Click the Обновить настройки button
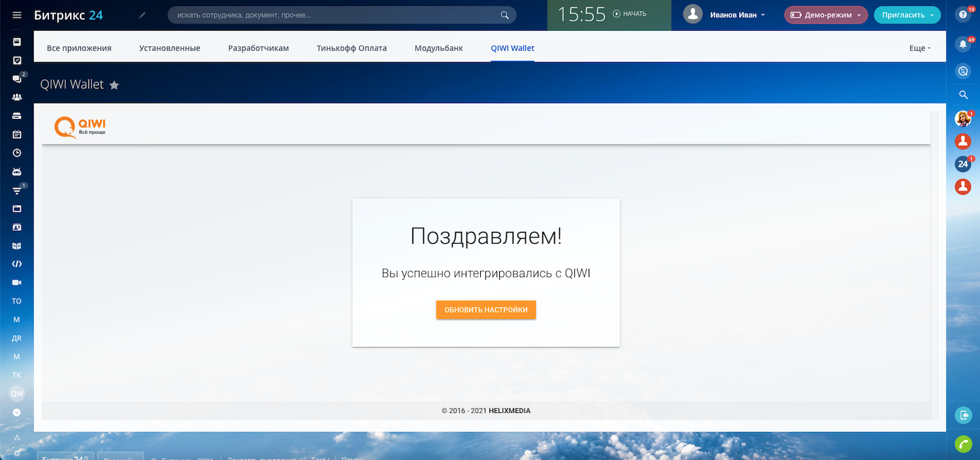The image size is (980, 460). pos(485,310)
